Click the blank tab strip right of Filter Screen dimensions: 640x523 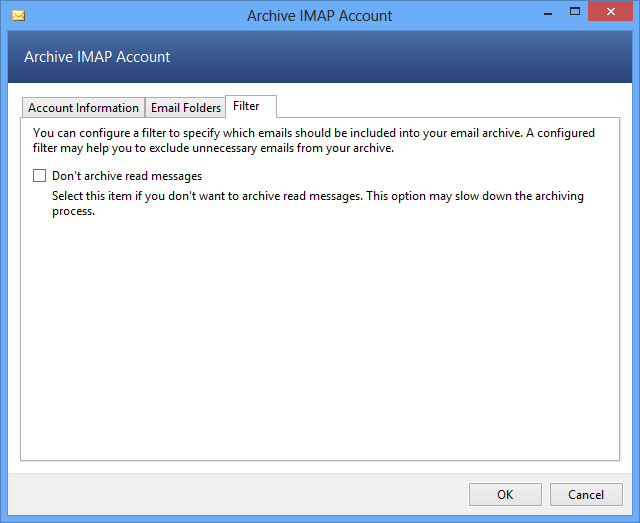point(450,107)
